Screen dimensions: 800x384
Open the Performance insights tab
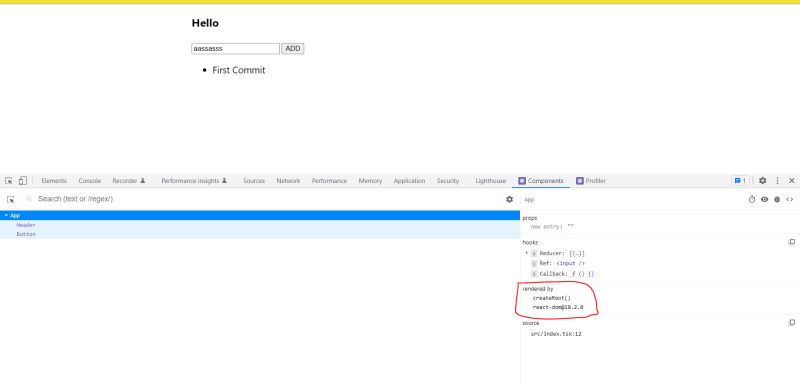[194, 181]
